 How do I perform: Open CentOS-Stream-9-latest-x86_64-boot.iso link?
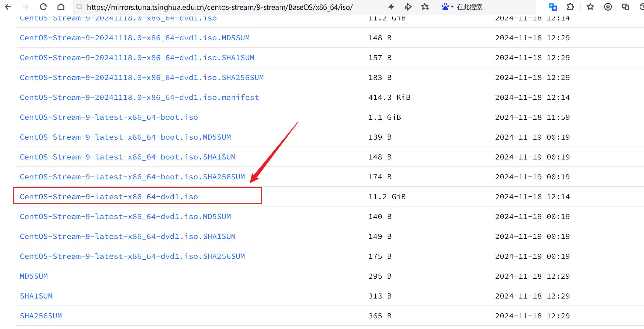[x=109, y=117]
